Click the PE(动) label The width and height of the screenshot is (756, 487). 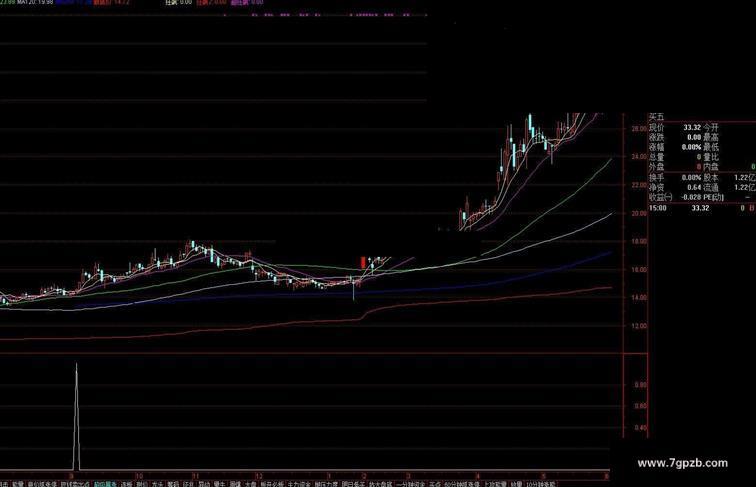click(x=714, y=197)
